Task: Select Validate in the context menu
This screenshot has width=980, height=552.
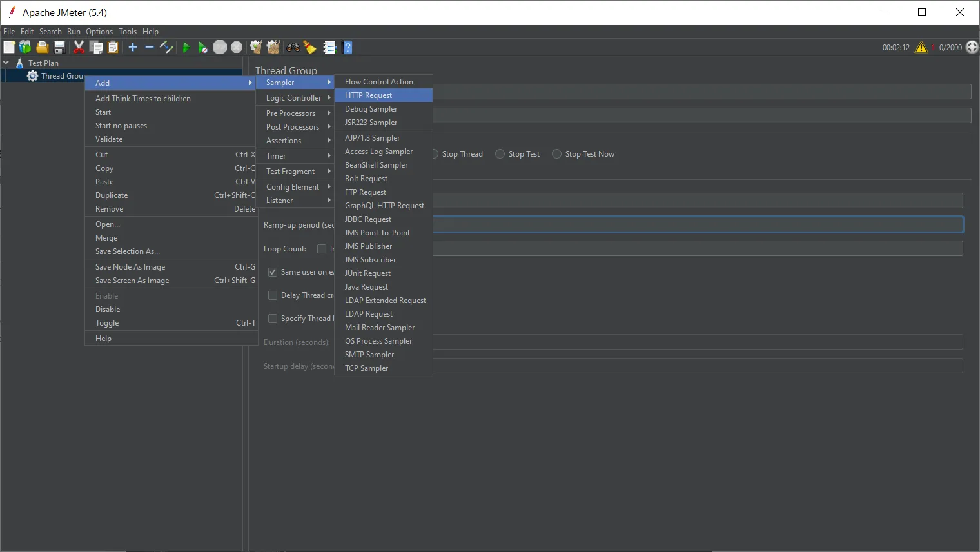Action: [171, 139]
